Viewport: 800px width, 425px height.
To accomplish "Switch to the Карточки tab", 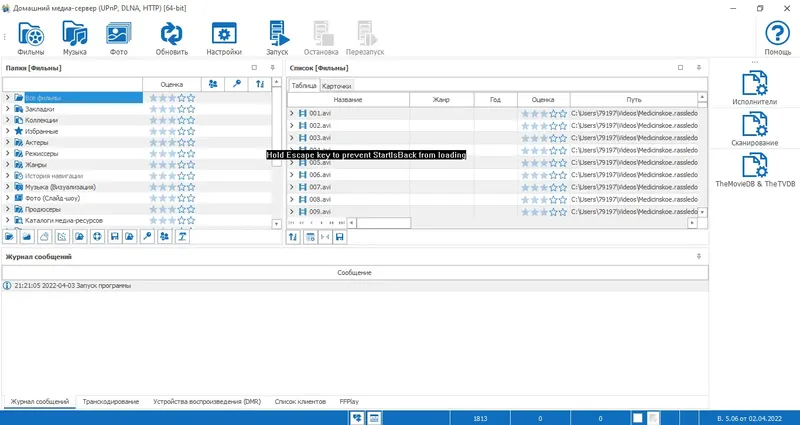I will 337,86.
